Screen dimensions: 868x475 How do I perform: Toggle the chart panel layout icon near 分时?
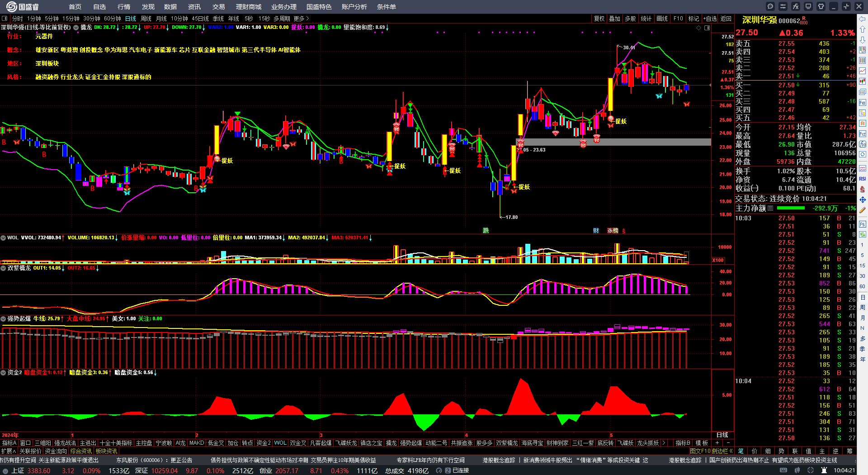coord(5,19)
